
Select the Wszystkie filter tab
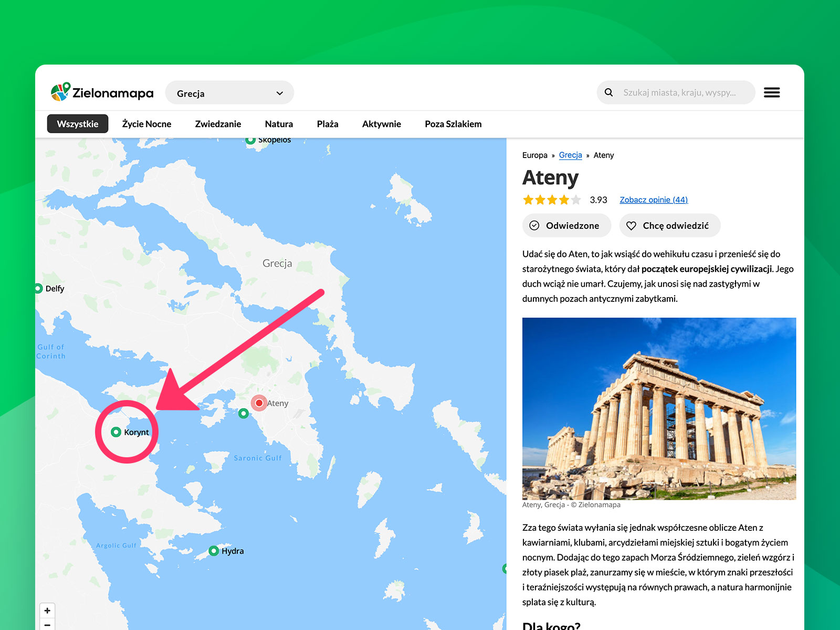(x=78, y=124)
